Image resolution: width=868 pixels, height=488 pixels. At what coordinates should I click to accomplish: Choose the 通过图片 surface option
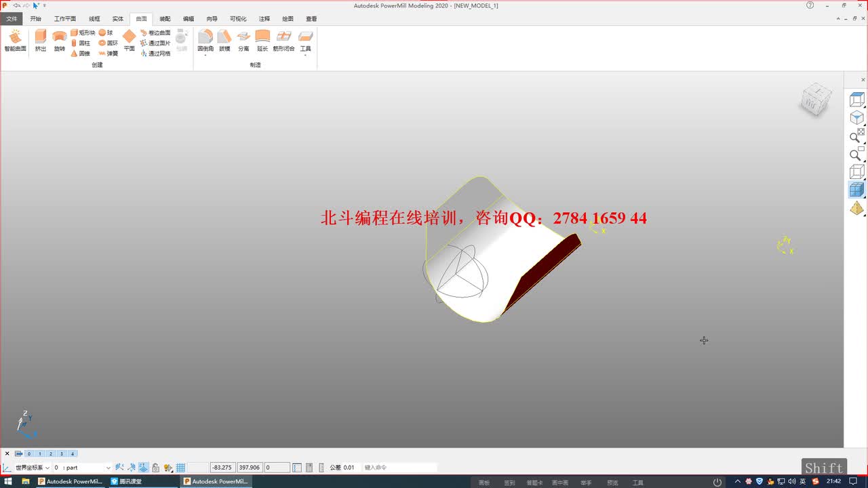coord(155,43)
